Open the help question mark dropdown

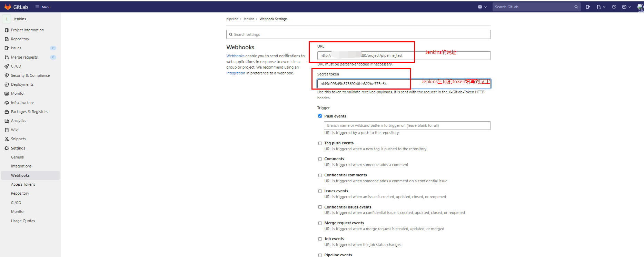tap(626, 7)
